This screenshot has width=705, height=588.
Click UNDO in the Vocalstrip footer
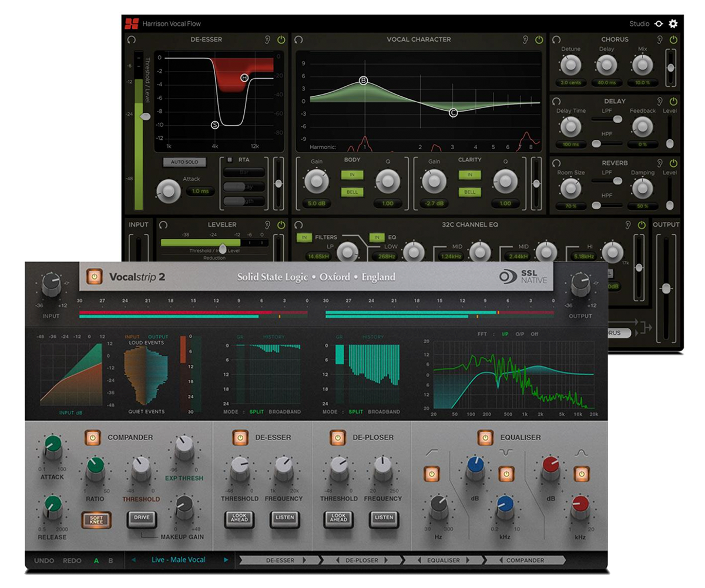pyautogui.click(x=44, y=560)
